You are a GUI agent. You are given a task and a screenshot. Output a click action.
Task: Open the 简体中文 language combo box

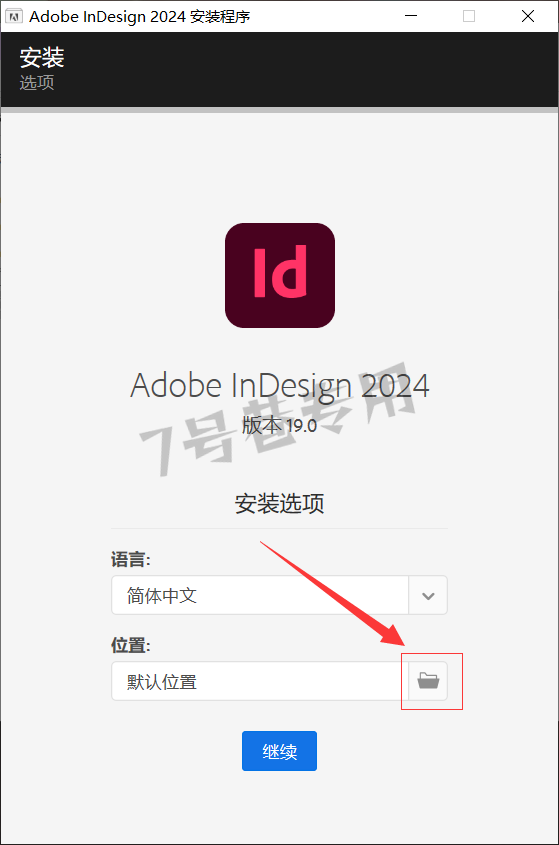click(279, 595)
